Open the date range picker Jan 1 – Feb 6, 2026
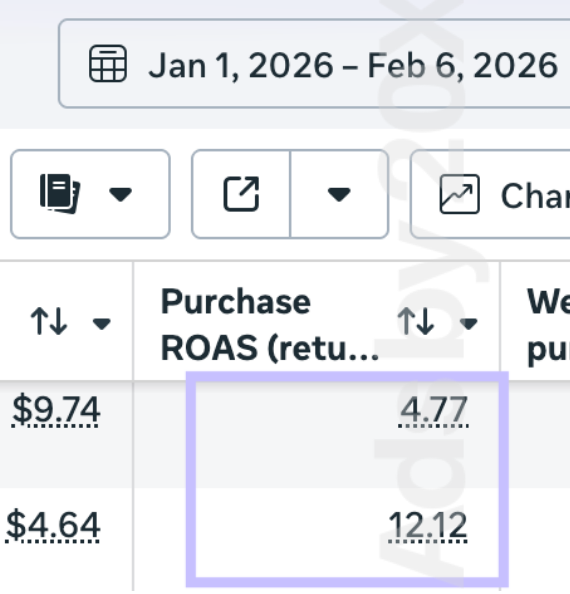570x594 pixels. point(314,63)
